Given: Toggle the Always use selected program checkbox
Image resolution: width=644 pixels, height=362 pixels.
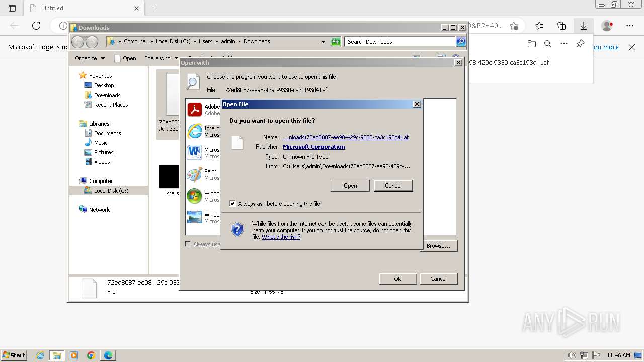Looking at the screenshot, I should pos(188,244).
